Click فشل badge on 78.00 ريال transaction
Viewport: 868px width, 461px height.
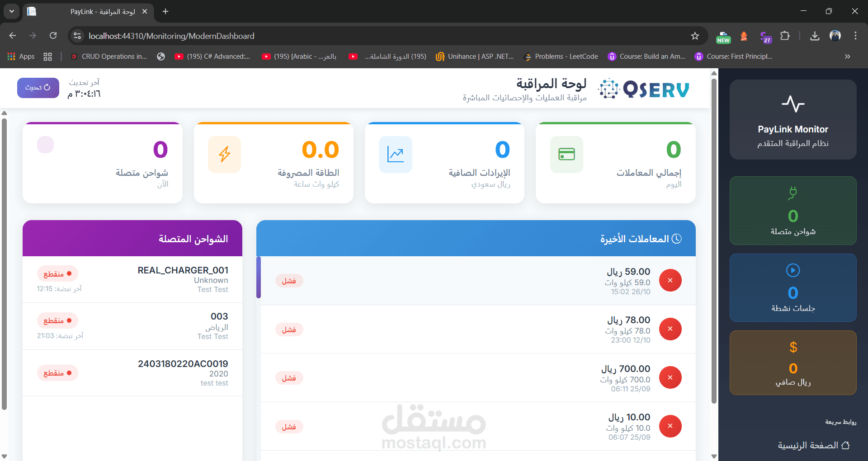pos(289,329)
